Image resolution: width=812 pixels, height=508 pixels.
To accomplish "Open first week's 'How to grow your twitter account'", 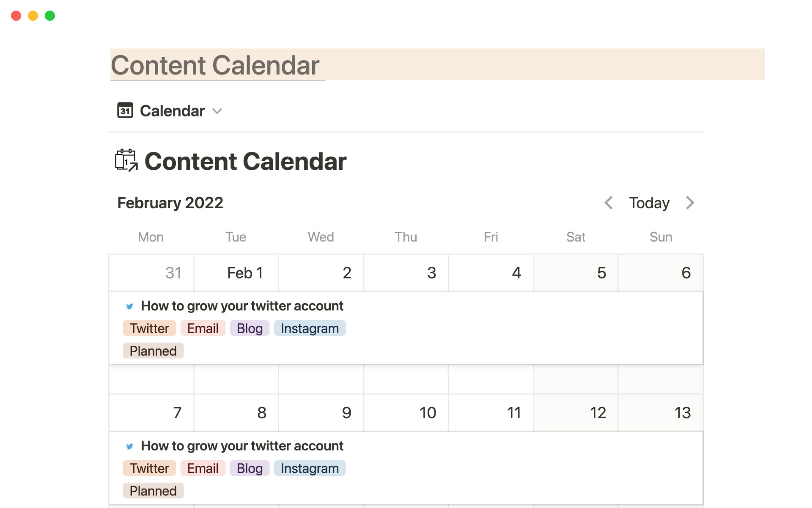I will (242, 306).
